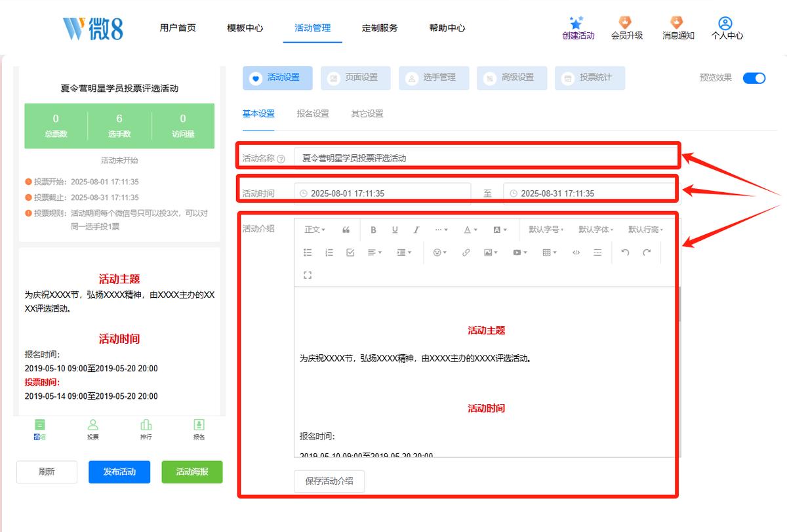Save the intro with 保存活动介绍
This screenshot has height=532, width=787.
point(329,481)
